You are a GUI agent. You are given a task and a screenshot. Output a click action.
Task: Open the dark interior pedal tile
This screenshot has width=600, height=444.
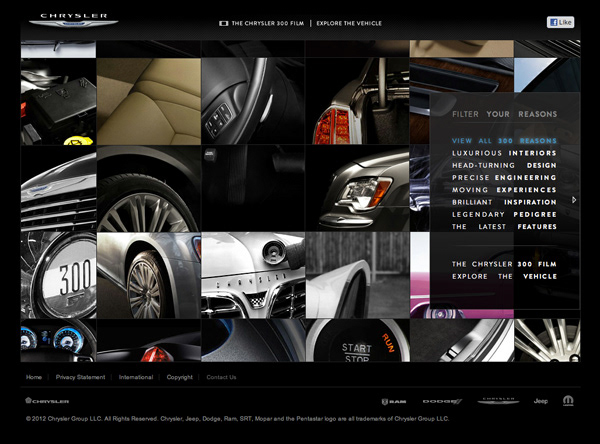(x=253, y=188)
